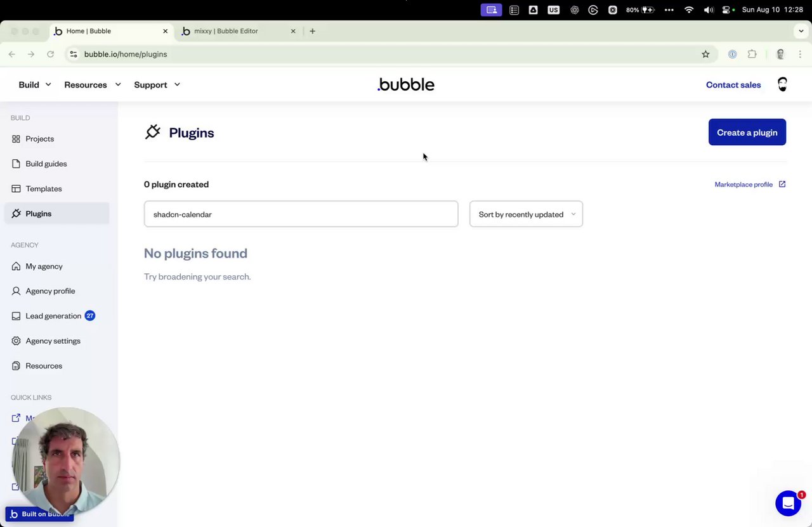This screenshot has width=812, height=527.
Task: Close the Home | Bubble tab
Action: click(166, 31)
